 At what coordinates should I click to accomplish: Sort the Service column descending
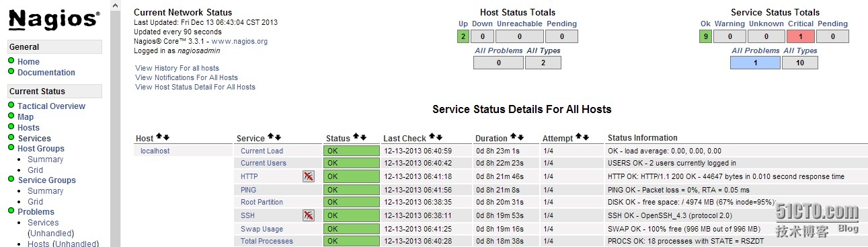coord(278,137)
